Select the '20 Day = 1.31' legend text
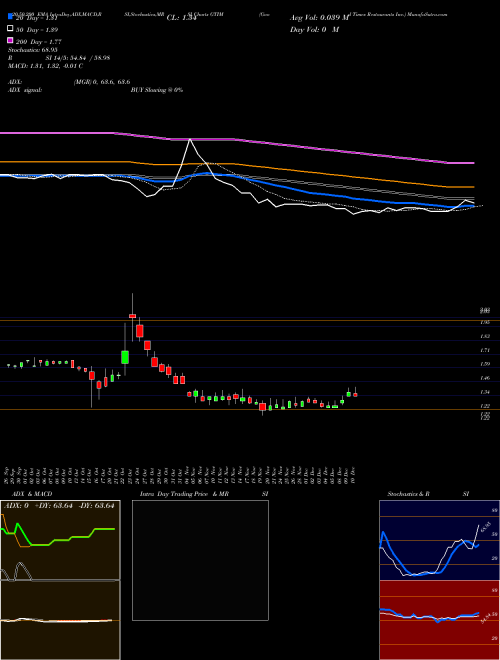The image size is (500, 660). [x=36, y=18]
